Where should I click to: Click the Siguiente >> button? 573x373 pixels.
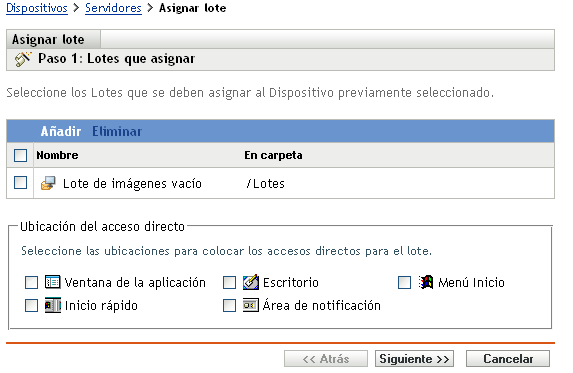414,359
